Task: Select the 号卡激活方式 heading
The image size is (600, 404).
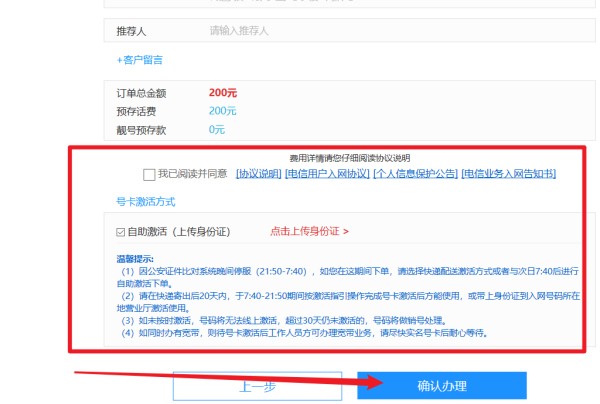Action: (x=146, y=201)
